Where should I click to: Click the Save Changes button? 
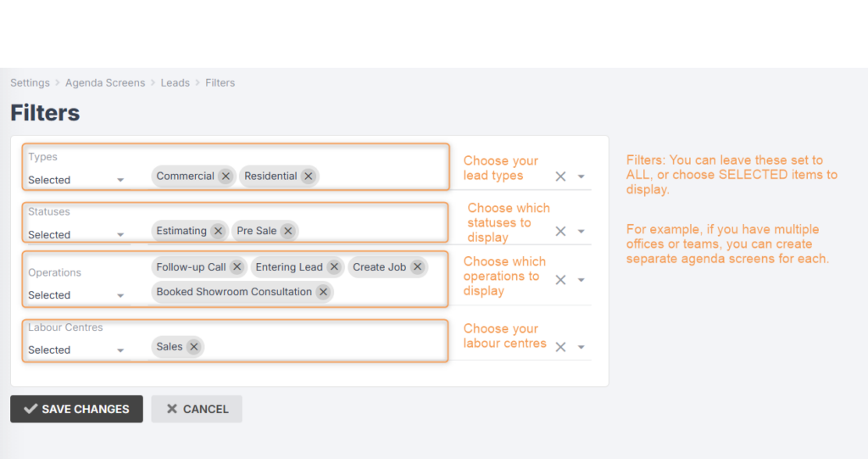point(76,409)
